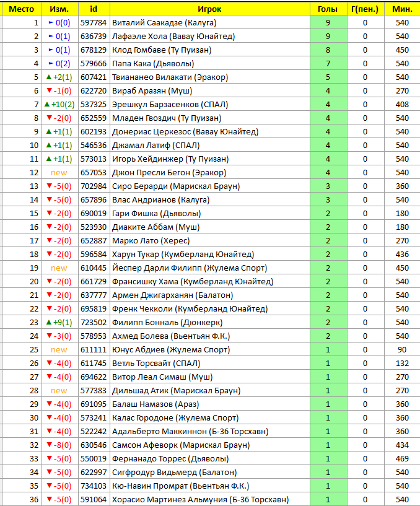The width and height of the screenshot is (420, 506).
Task: Click the "Голы" column header
Action: [328, 9]
